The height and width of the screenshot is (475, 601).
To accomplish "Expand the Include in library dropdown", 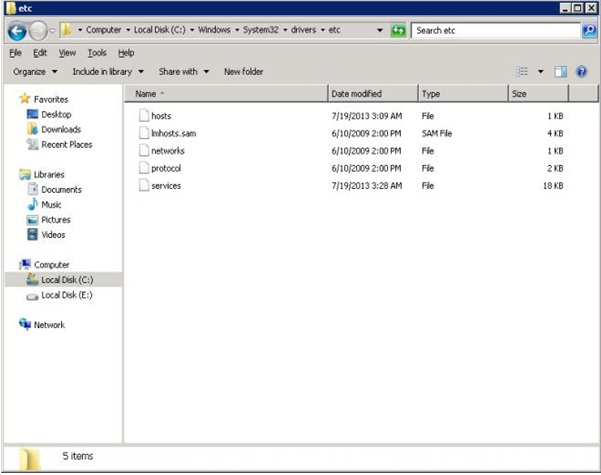I will pyautogui.click(x=108, y=72).
